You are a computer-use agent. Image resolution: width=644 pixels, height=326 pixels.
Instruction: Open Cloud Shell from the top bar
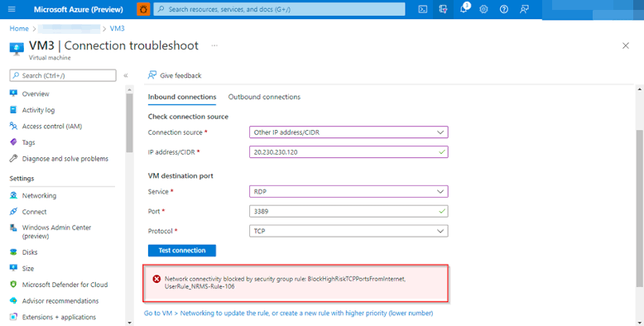[x=423, y=9]
